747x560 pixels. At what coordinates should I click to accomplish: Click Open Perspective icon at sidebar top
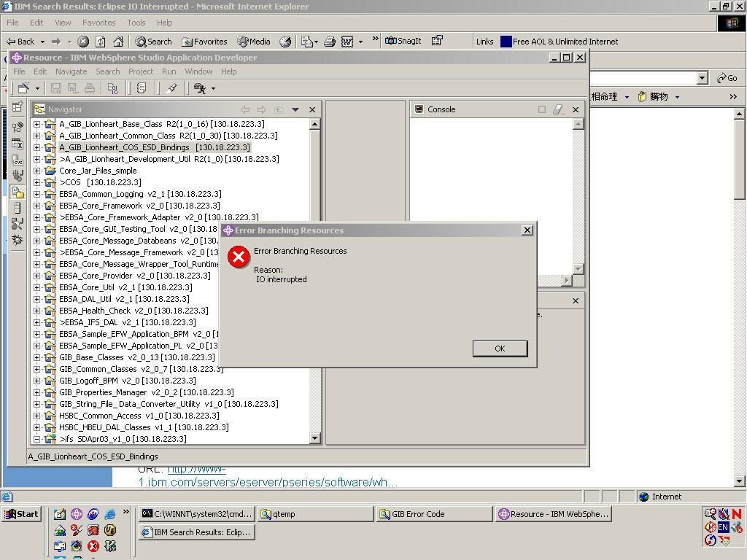[x=18, y=106]
